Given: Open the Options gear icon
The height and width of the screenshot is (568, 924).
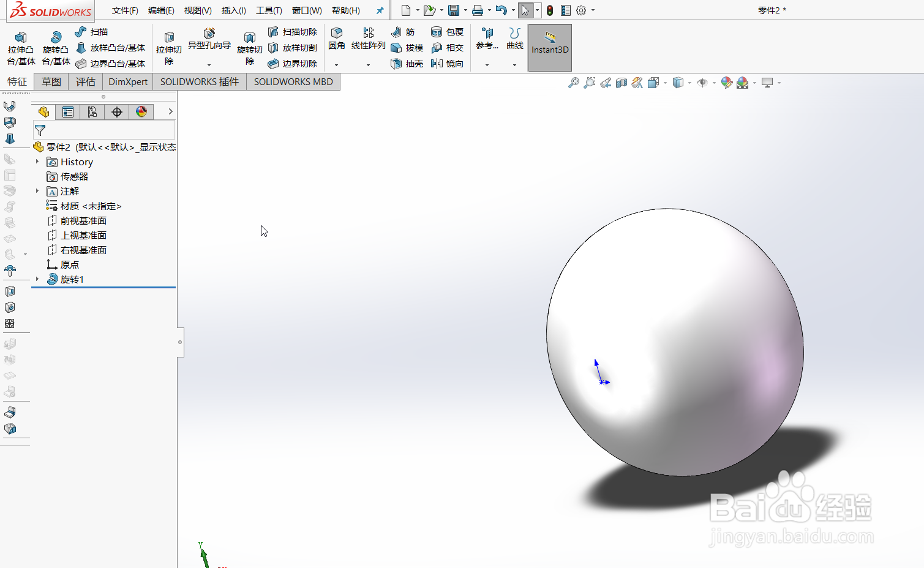Looking at the screenshot, I should click(581, 10).
